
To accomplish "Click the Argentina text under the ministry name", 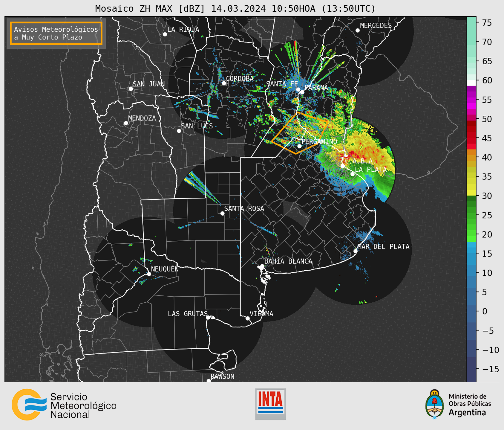I will pos(467,413).
